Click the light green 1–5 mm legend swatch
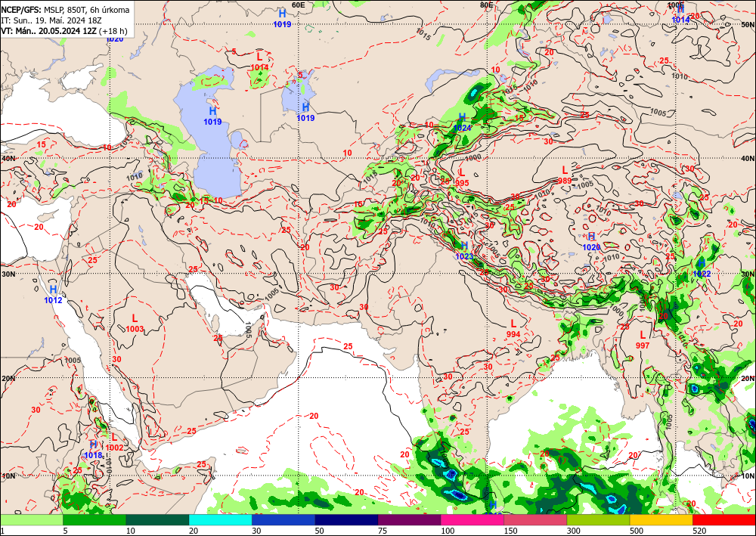This screenshot has width=756, height=536. point(31,520)
